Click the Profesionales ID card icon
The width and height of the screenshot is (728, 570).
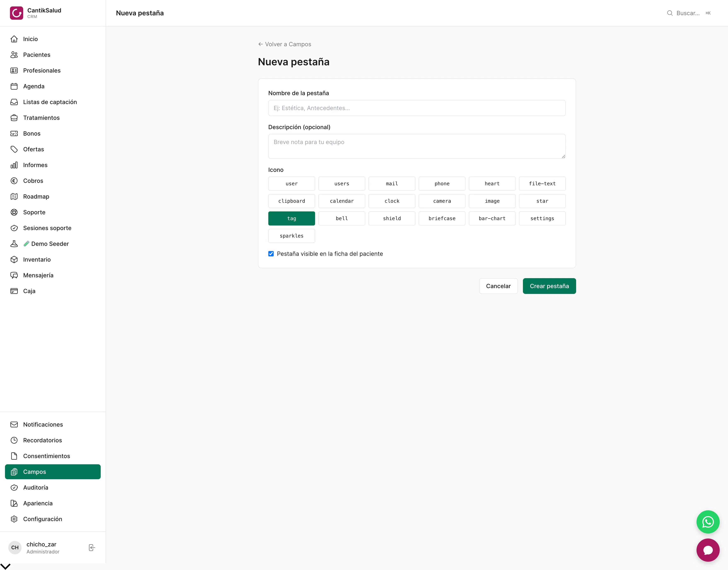coord(14,70)
